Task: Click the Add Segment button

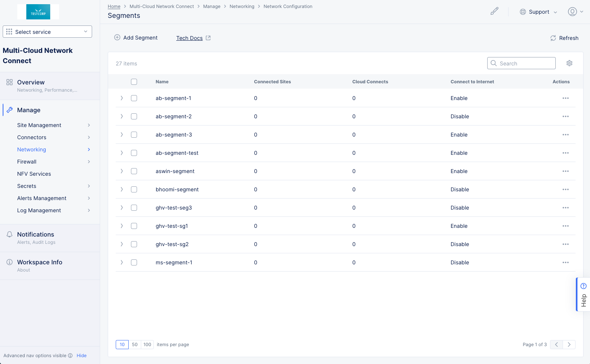Action: click(136, 38)
